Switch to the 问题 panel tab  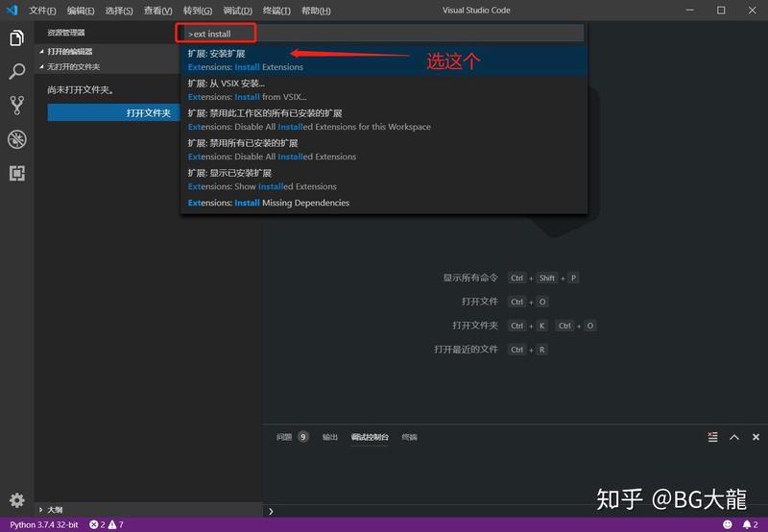tap(292, 437)
